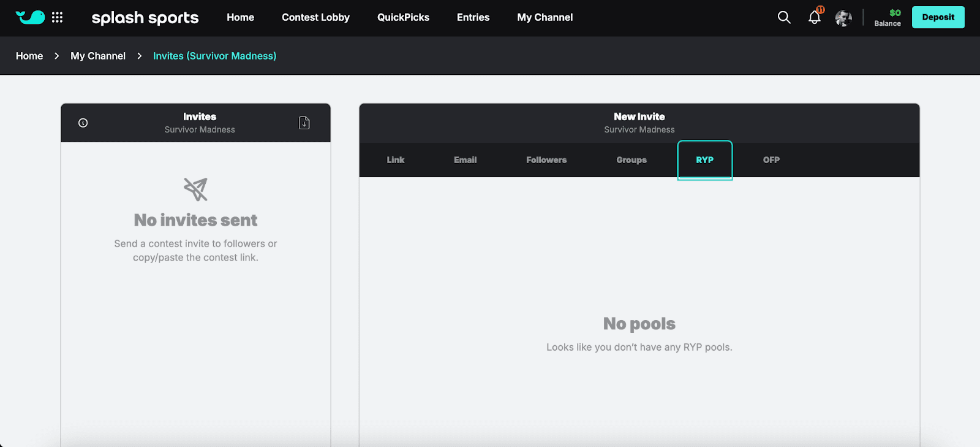The width and height of the screenshot is (980, 447).
Task: Switch to the Link tab
Action: 396,160
